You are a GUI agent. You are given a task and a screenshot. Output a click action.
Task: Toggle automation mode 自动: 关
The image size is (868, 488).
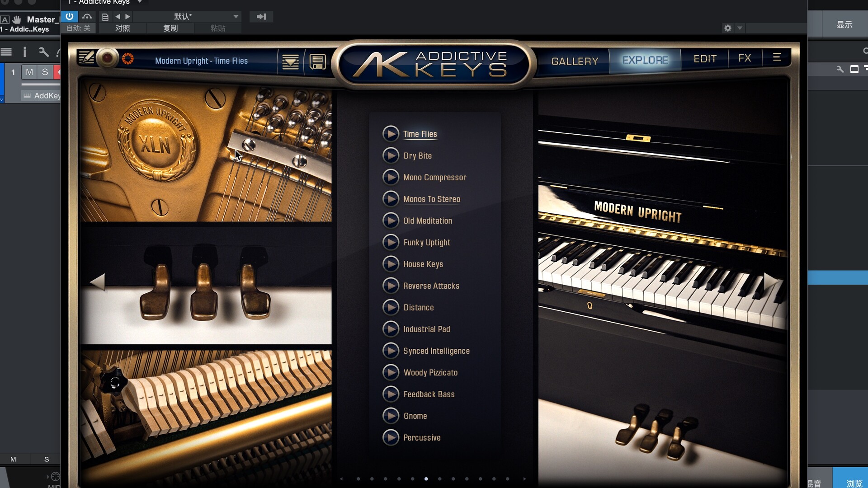[79, 28]
